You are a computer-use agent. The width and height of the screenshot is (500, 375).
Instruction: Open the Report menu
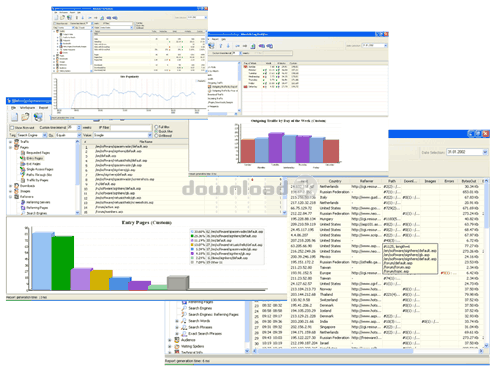coord(43,108)
